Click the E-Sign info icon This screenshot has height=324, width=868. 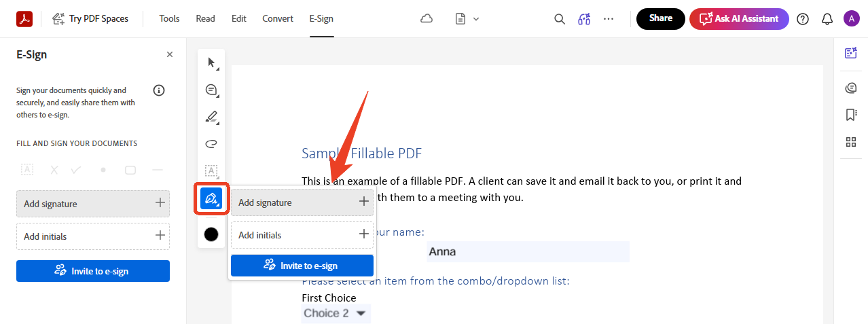point(159,90)
